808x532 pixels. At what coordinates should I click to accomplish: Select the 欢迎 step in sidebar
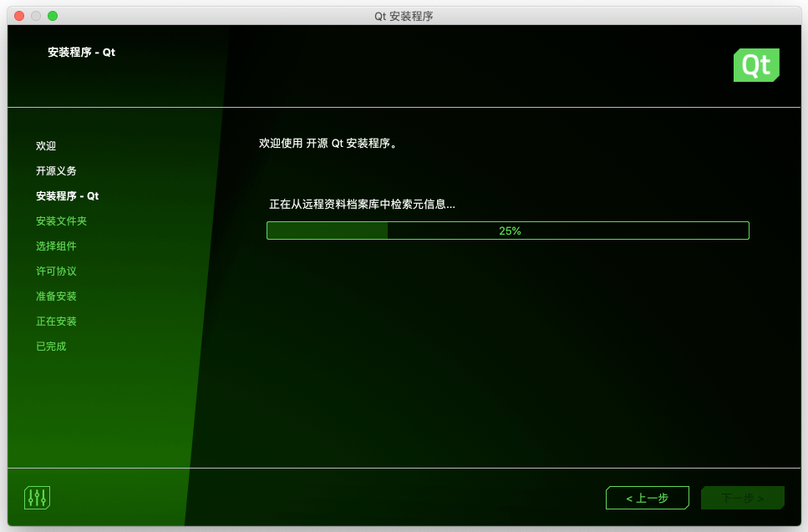[46, 146]
